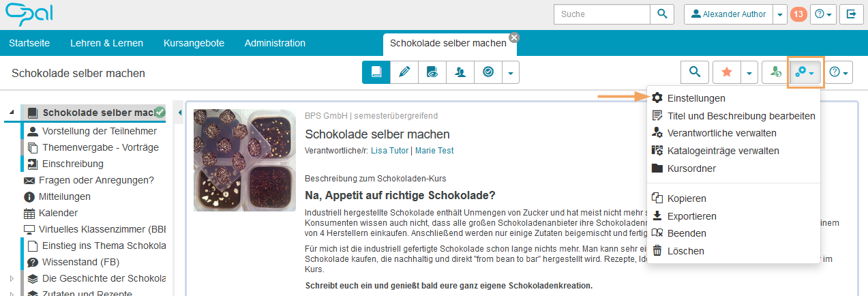Image resolution: width=868 pixels, height=296 pixels.
Task: Expand the more-views dropdown after badge icon
Action: [x=511, y=72]
